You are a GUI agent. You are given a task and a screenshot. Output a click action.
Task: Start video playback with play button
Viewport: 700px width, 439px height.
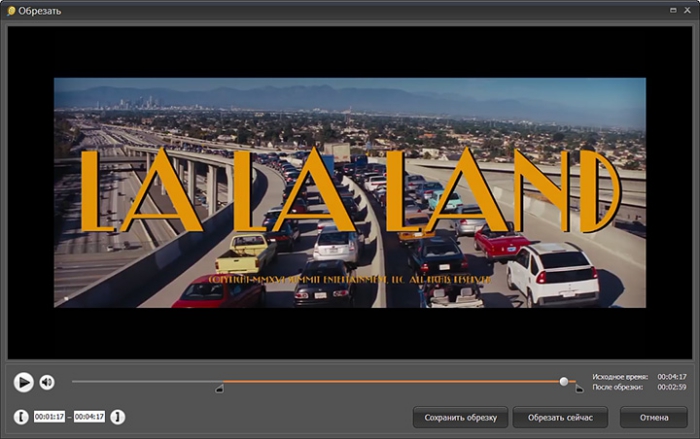pos(23,382)
